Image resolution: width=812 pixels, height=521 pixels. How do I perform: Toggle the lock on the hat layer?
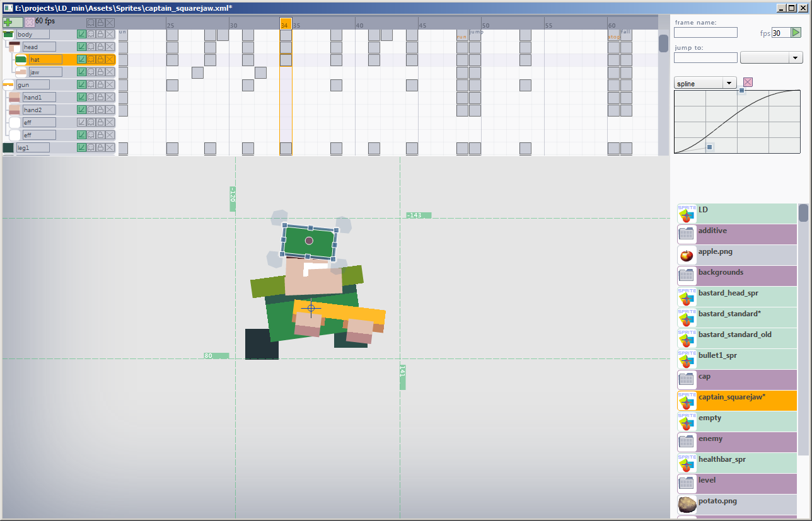point(100,59)
